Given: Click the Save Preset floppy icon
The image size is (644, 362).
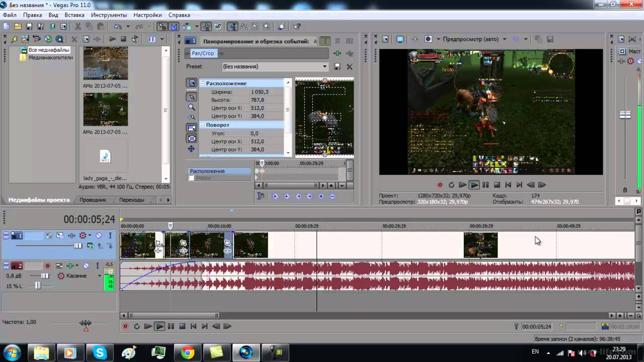Looking at the screenshot, I should click(337, 66).
